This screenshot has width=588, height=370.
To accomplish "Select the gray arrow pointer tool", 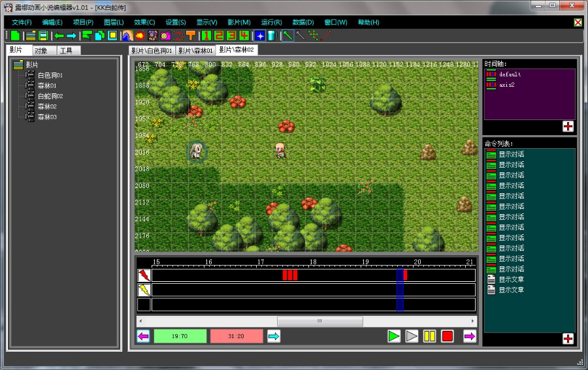I will [301, 36].
